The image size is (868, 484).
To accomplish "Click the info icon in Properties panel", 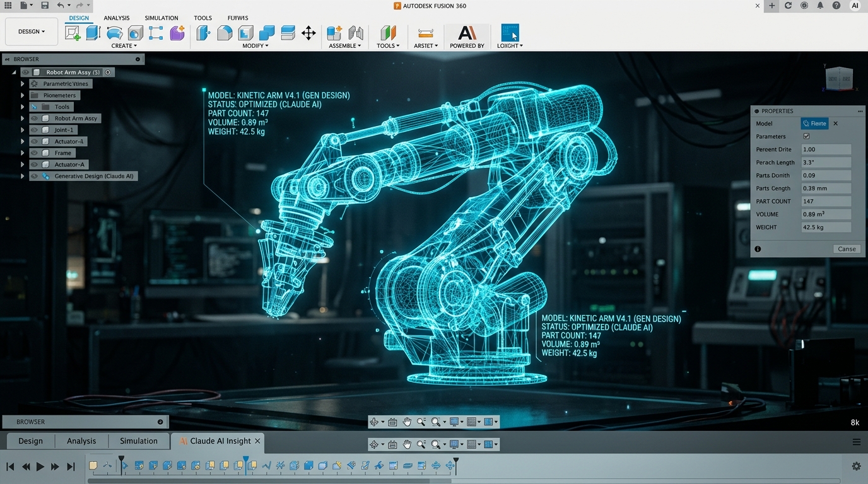I will pos(758,249).
